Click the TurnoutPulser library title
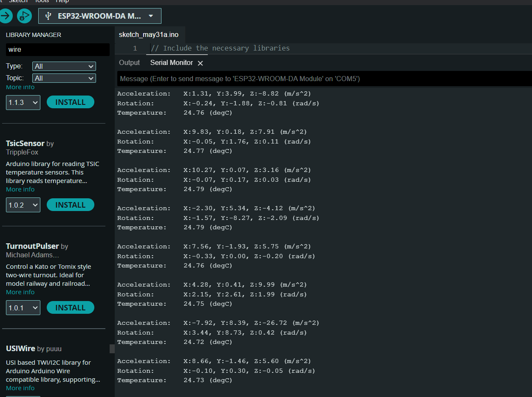Viewport: 532px width, 397px height. [32, 246]
